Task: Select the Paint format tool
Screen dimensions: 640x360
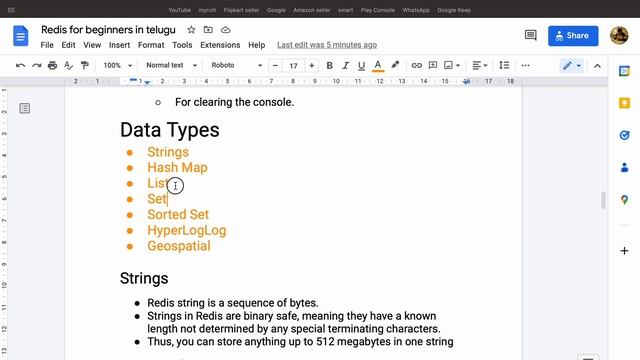Action: 84,65
